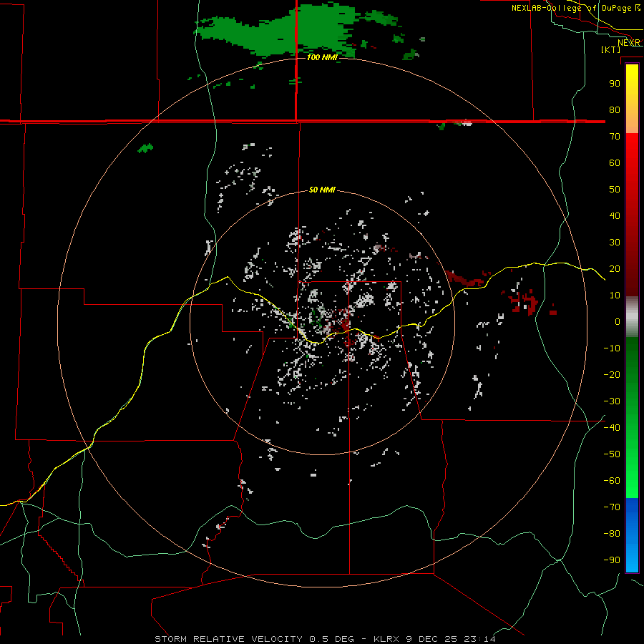The width and height of the screenshot is (644, 644).
Task: Click the [KT] units label
Action: [611, 49]
